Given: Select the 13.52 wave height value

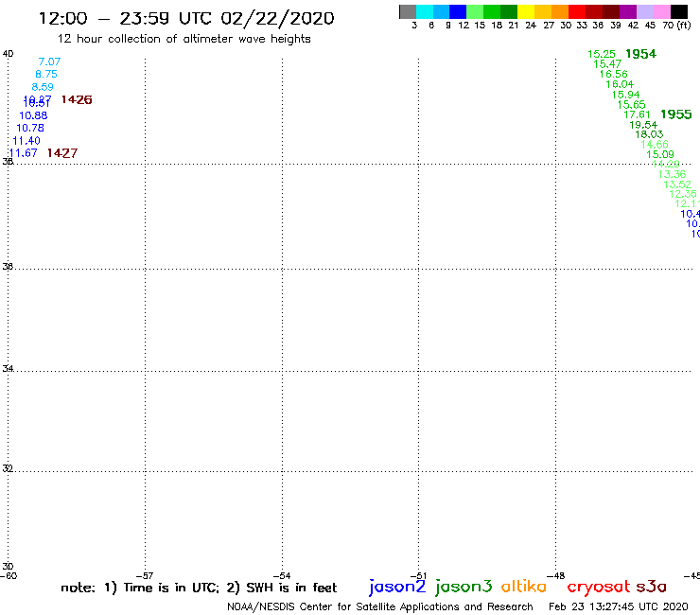Looking at the screenshot, I should pyautogui.click(x=677, y=184).
